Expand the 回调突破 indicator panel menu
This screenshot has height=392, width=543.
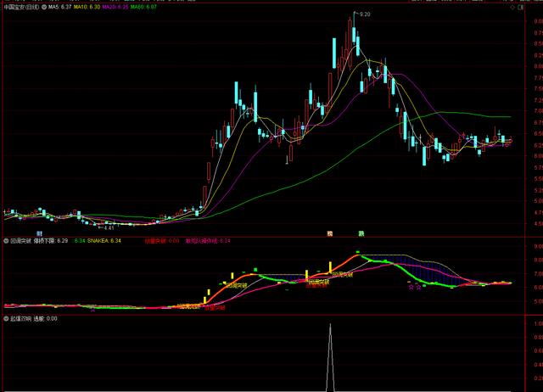[x=6, y=241]
